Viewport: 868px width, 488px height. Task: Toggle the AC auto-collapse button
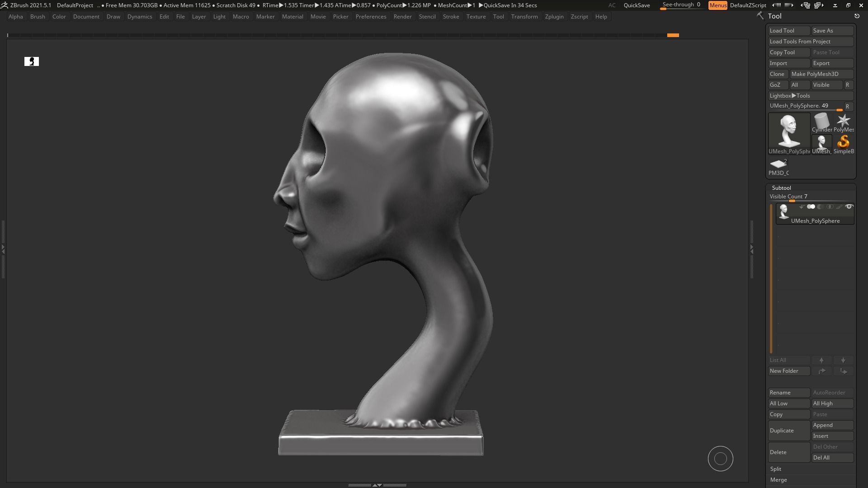pos(612,5)
